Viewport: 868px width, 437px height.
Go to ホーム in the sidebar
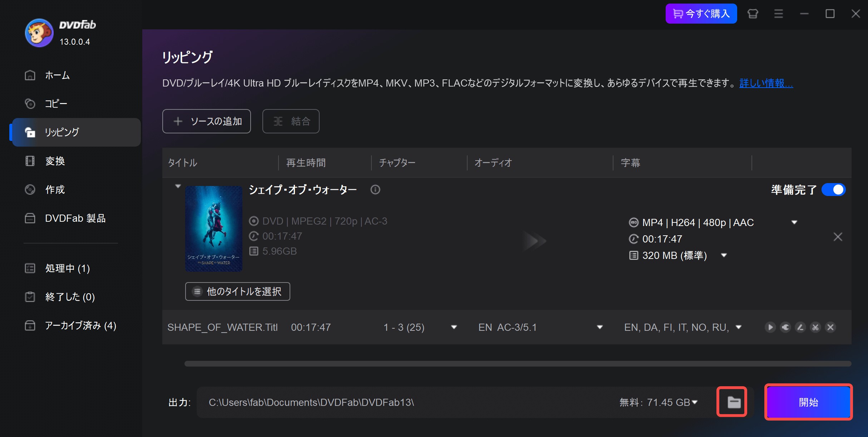coord(76,75)
